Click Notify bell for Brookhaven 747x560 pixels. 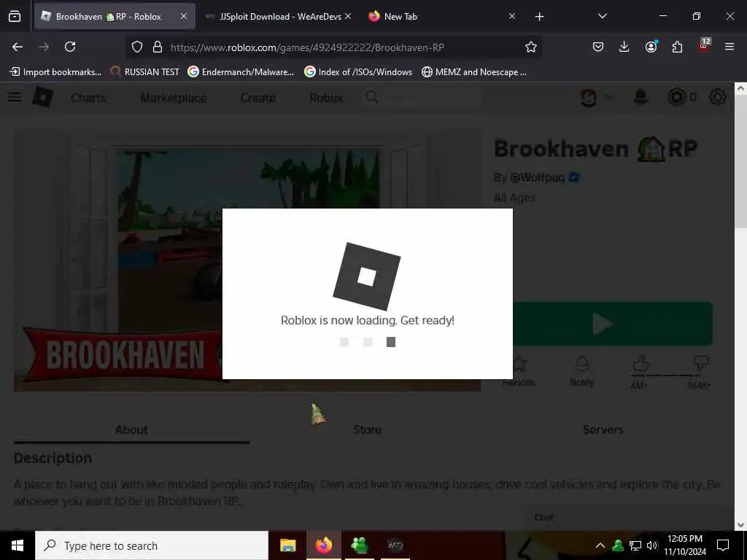point(581,373)
